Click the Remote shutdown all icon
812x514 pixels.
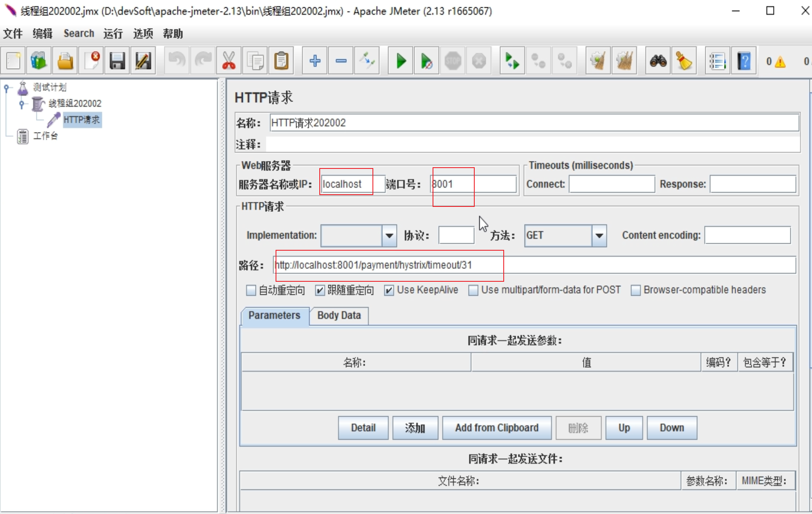(564, 61)
